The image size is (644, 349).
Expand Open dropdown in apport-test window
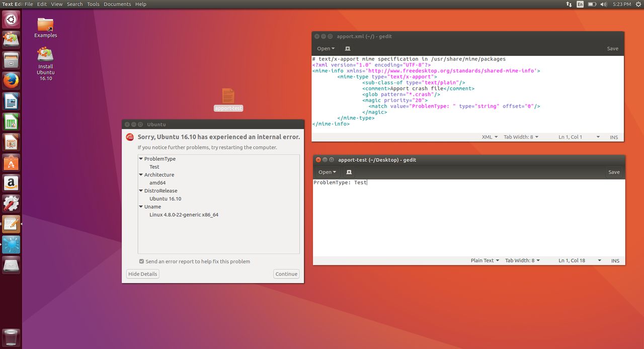point(327,172)
